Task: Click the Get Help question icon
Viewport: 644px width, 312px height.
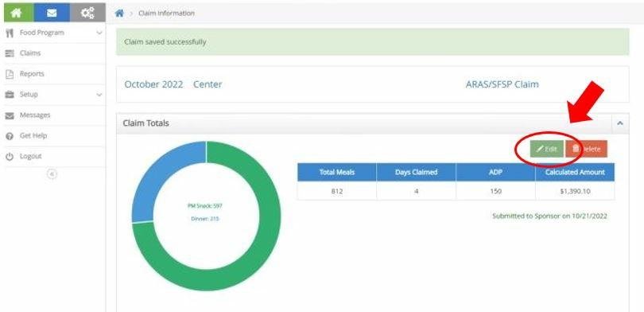Action: [10, 136]
